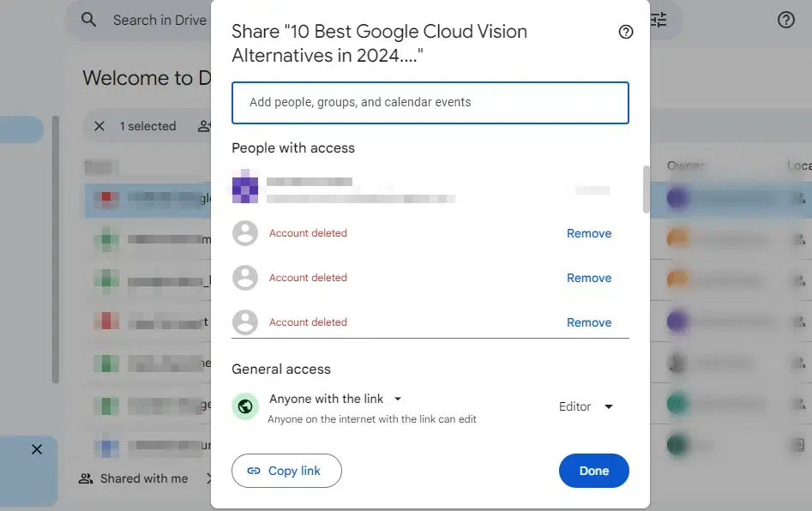Image resolution: width=812 pixels, height=511 pixels.
Task: Click Drive's left sidebar scrollbar
Action: [x=56, y=249]
